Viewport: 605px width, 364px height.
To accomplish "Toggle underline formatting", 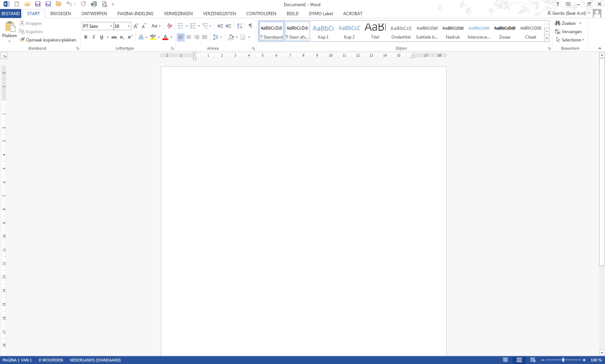I will [x=102, y=37].
